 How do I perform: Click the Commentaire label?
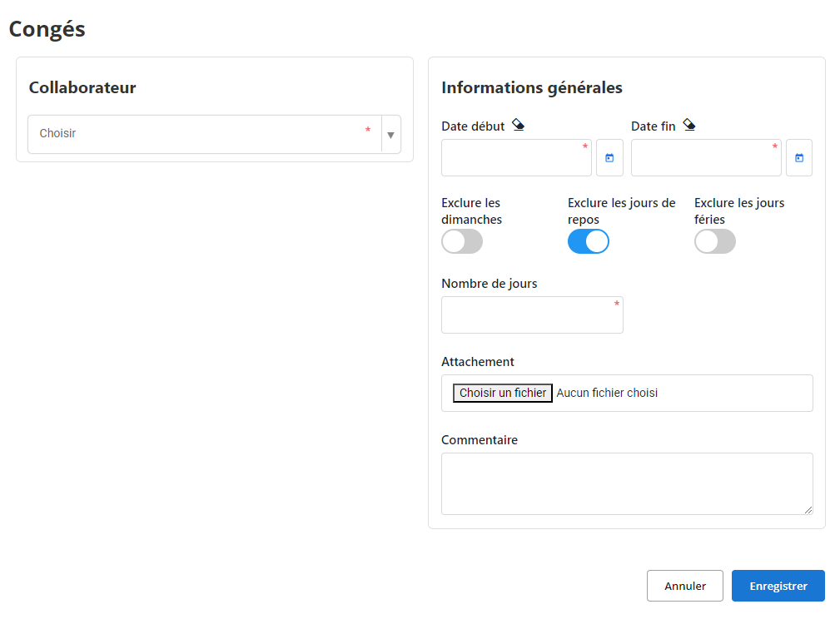480,440
